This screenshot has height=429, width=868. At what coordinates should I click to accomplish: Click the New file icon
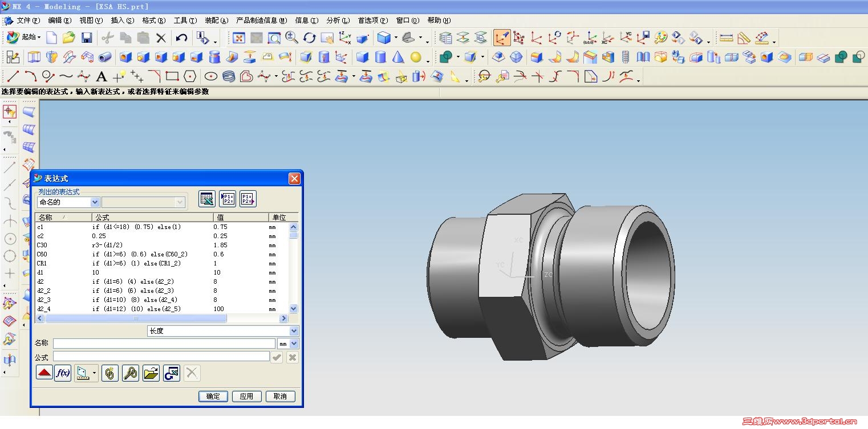point(52,38)
